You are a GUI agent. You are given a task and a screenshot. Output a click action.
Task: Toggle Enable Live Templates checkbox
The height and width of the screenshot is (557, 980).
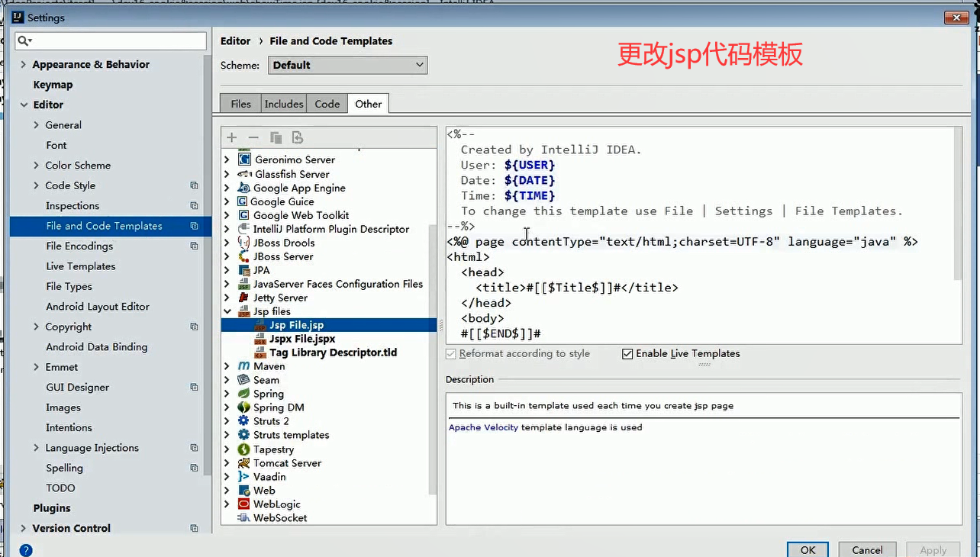[627, 354]
